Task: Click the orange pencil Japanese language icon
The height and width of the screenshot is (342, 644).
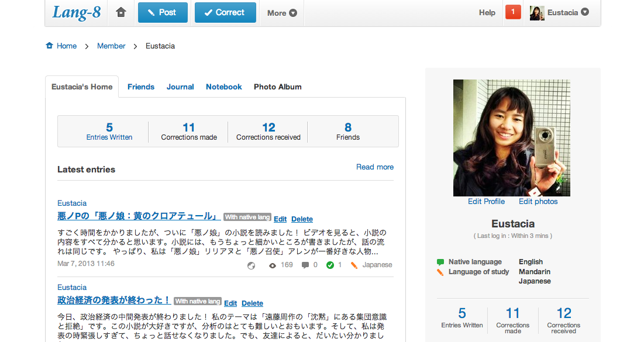Action: tap(354, 265)
